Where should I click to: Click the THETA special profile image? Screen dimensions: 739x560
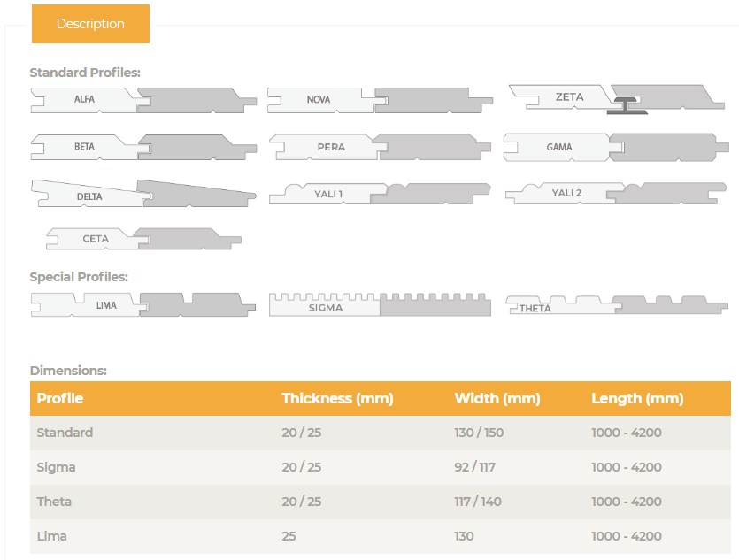(x=616, y=305)
